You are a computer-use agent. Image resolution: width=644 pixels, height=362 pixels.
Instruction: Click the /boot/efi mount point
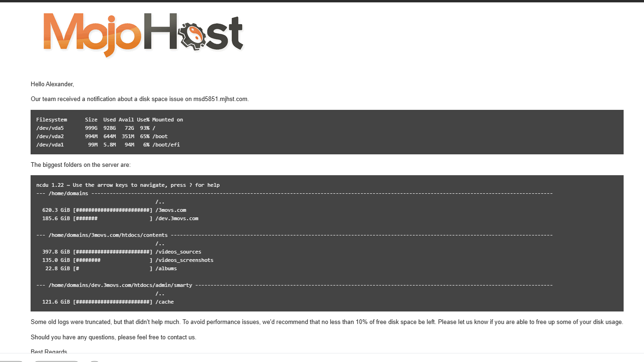pyautogui.click(x=166, y=145)
